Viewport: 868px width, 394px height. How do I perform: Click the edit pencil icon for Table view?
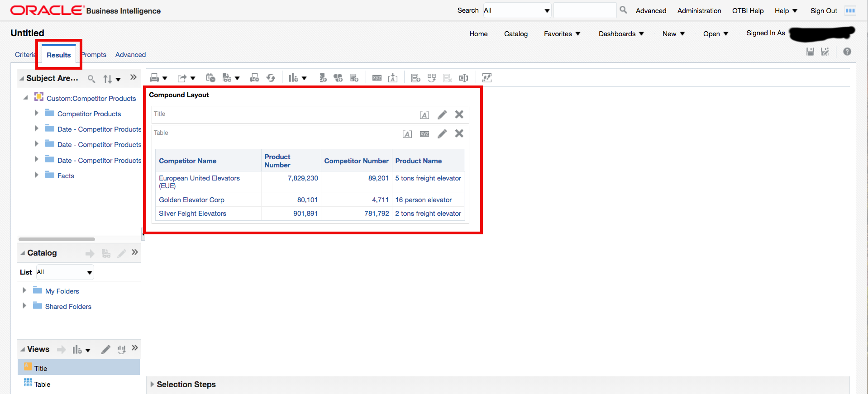442,134
